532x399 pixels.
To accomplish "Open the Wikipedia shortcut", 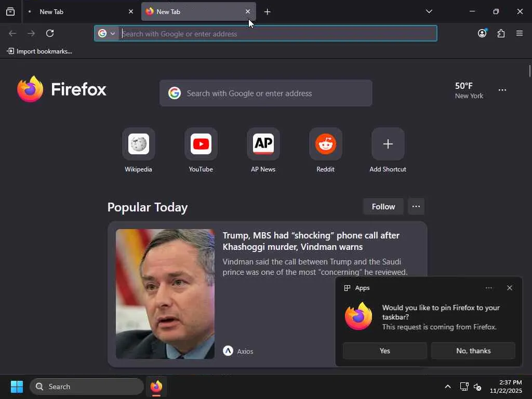I will click(138, 150).
